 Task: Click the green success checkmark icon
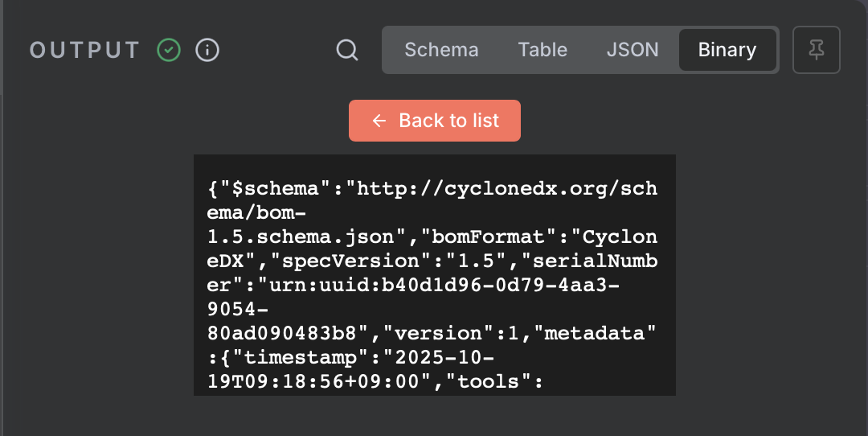click(169, 50)
